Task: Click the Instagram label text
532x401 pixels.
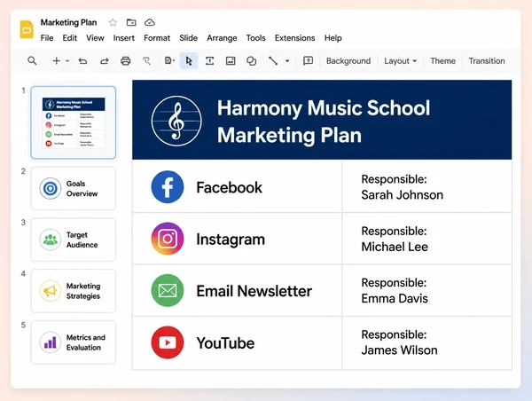Action: tap(231, 240)
